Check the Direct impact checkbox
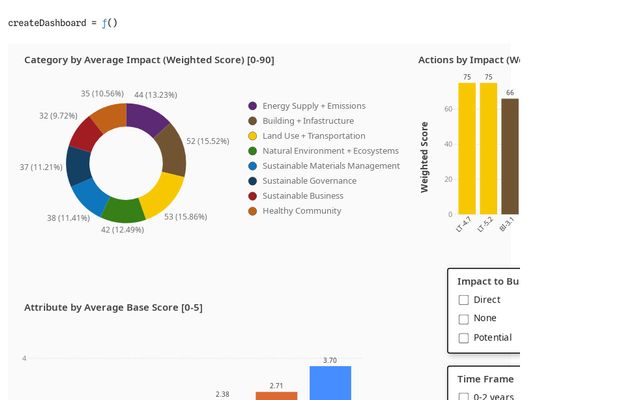640x400 pixels. click(463, 300)
